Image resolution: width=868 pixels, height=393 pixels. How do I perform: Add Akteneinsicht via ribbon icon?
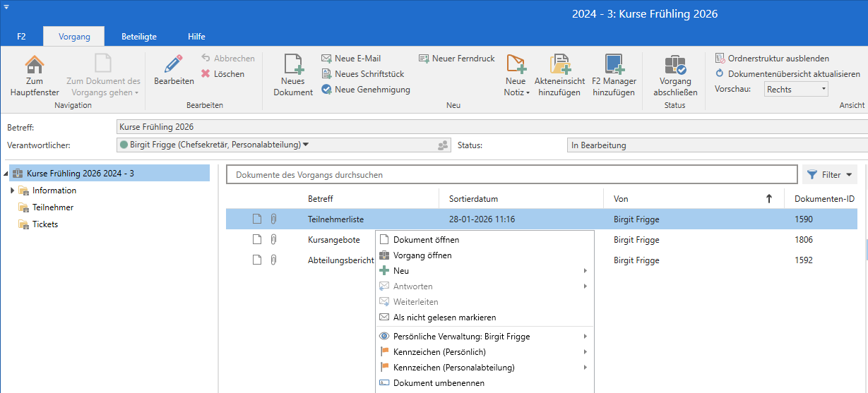click(x=559, y=65)
